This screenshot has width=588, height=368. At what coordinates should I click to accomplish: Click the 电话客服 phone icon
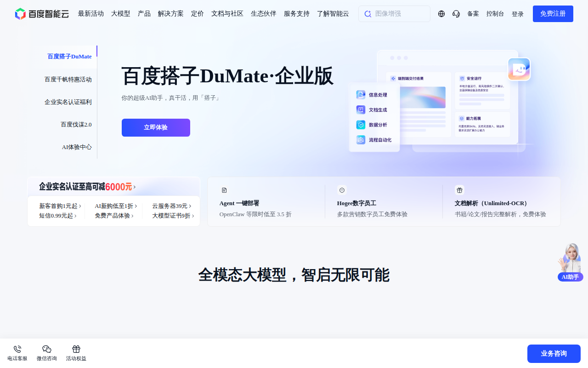click(17, 349)
